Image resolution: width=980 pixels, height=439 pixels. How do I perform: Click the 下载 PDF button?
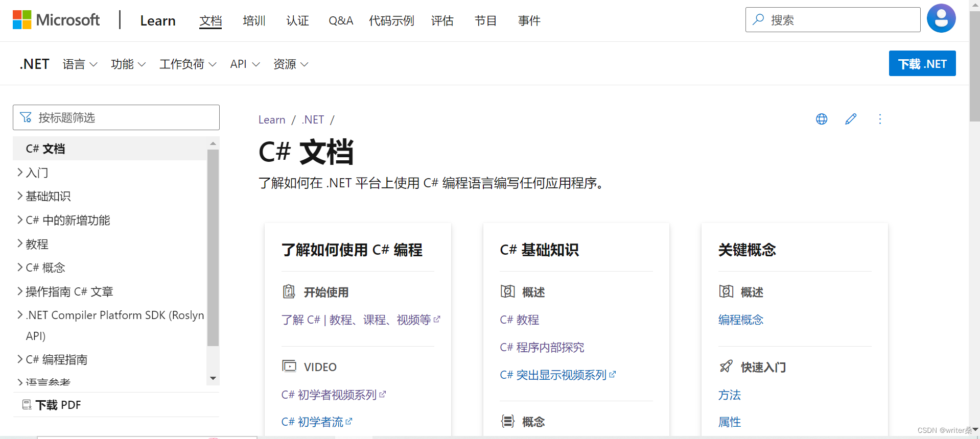pyautogui.click(x=58, y=405)
